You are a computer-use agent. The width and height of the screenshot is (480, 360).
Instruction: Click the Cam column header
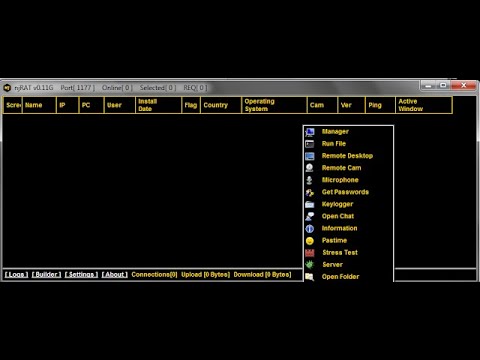(x=322, y=105)
